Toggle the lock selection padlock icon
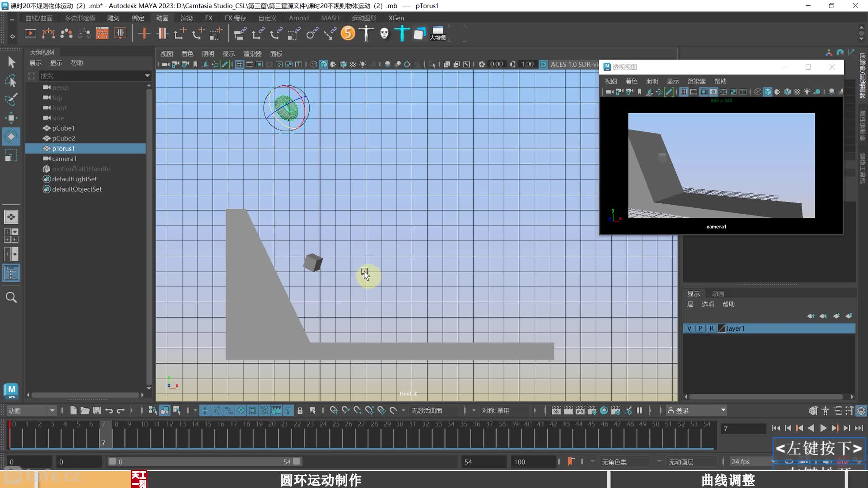The width and height of the screenshot is (868, 488). [x=300, y=411]
